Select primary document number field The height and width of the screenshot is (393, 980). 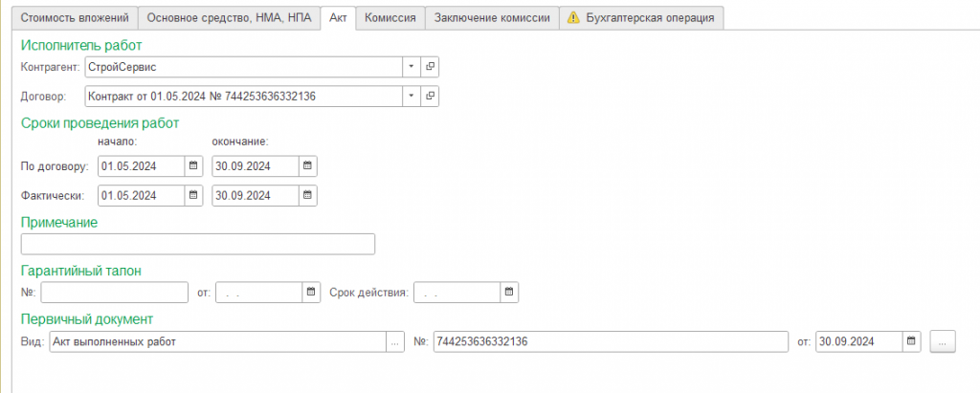(611, 341)
